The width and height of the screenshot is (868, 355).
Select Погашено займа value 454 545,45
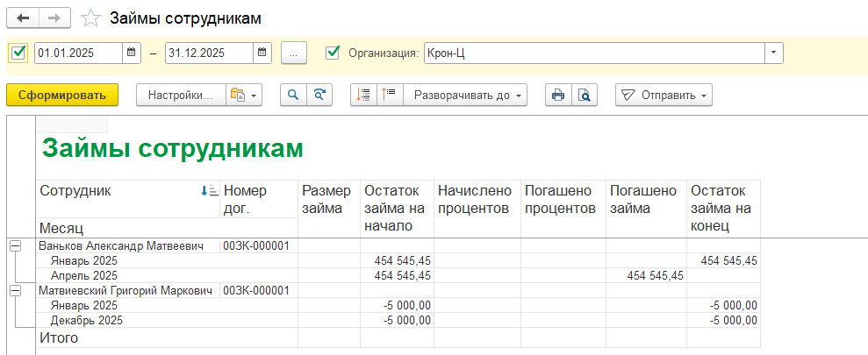(x=646, y=275)
